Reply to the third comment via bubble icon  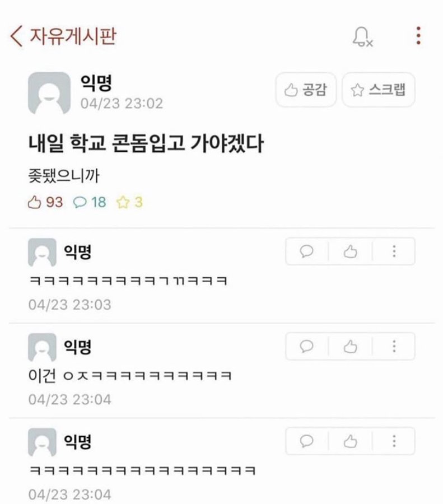[307, 441]
